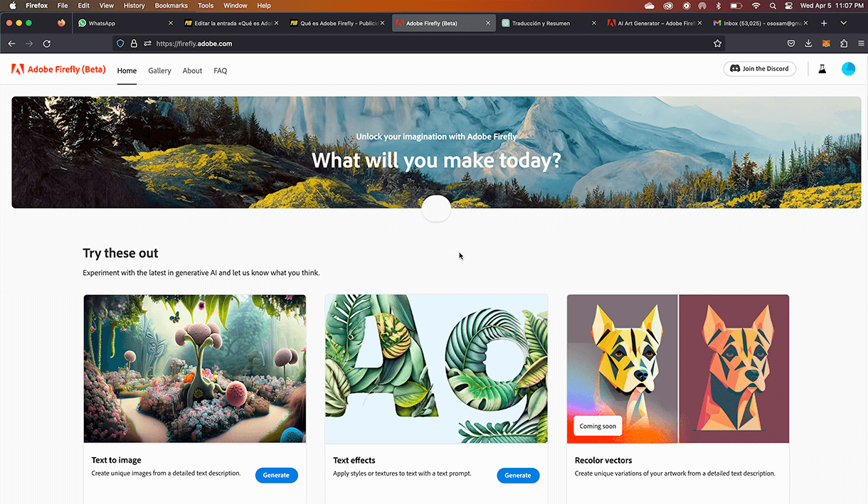Image resolution: width=868 pixels, height=504 pixels.
Task: Open new tab with plus button
Action: click(x=824, y=23)
